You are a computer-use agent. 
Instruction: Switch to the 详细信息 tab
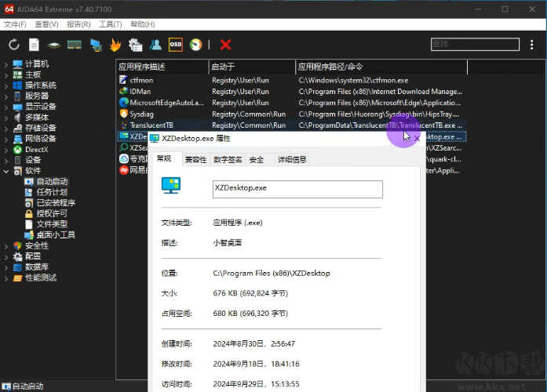292,160
